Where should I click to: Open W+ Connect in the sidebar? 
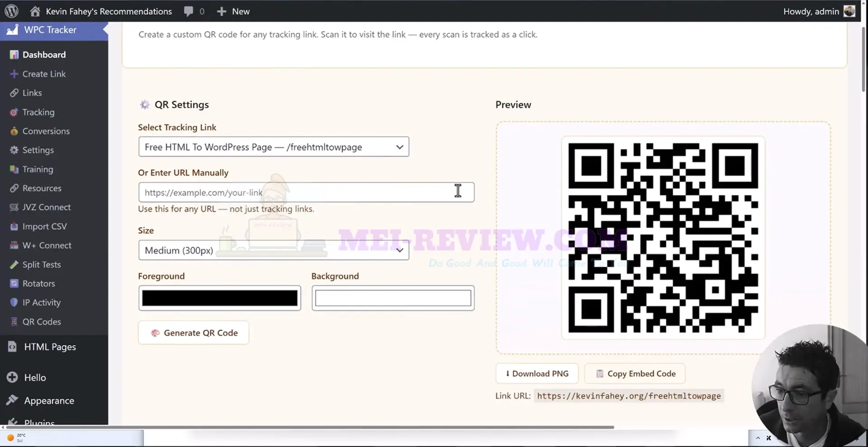47,245
